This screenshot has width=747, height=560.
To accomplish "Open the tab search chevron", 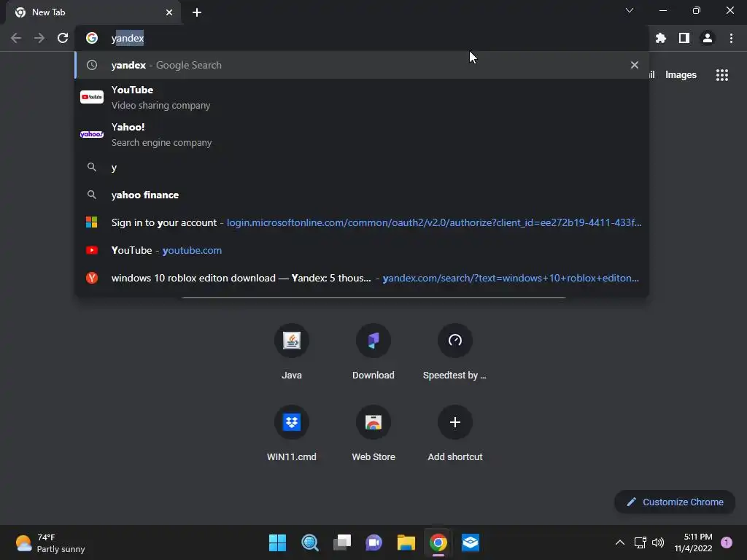I will (x=630, y=10).
